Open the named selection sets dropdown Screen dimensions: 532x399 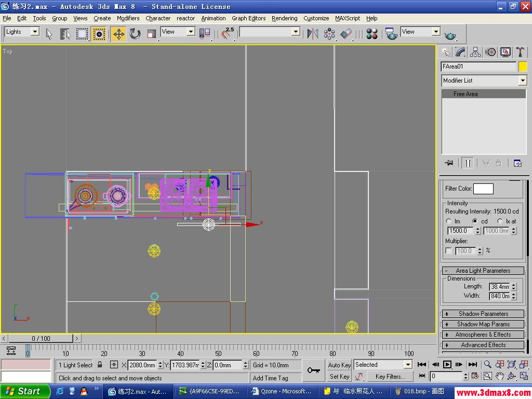[x=296, y=32]
